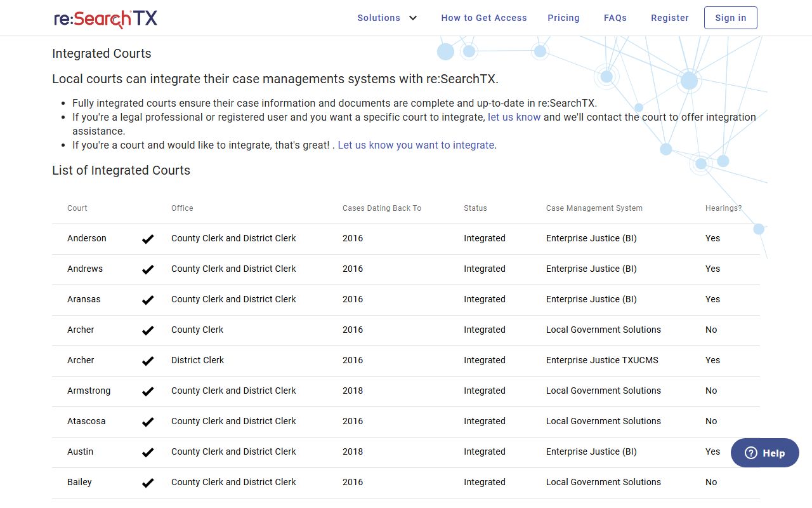Click the checkmark icon in Aransas row
Screen dimensions: 812x508
click(x=148, y=300)
